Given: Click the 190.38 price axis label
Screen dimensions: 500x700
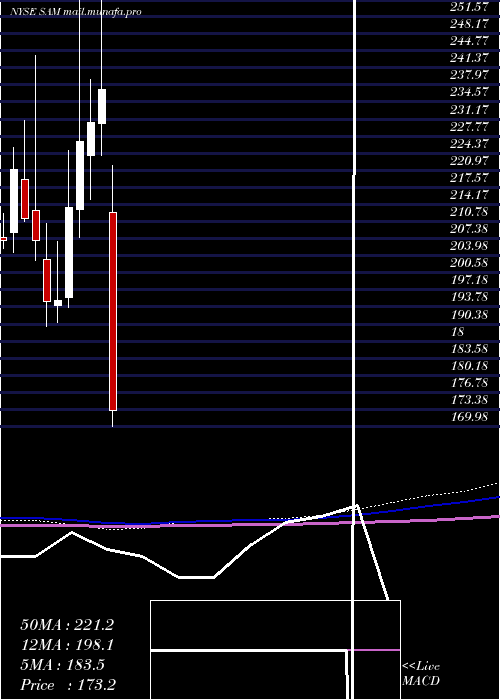Looking at the screenshot, I should click(x=469, y=315).
